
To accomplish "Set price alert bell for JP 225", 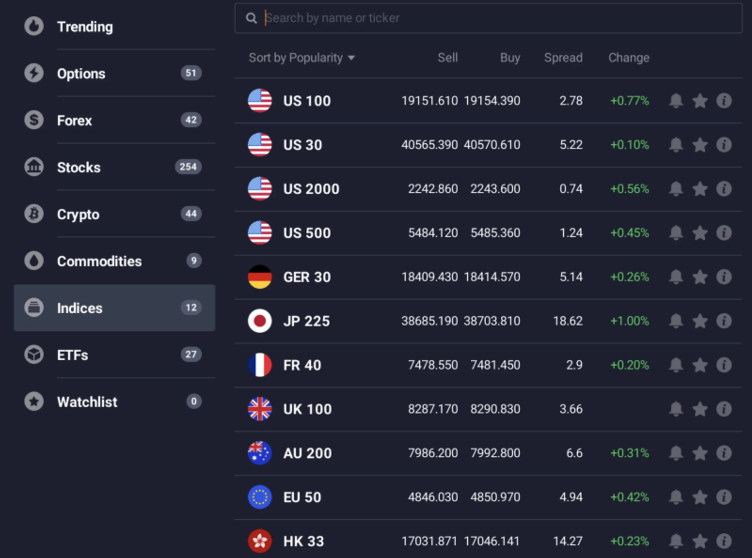I will [x=676, y=321].
